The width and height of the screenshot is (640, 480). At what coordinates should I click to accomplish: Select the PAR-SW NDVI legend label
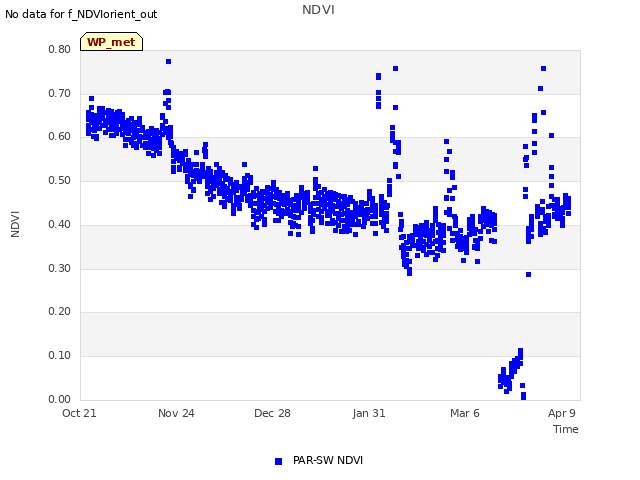[328, 460]
